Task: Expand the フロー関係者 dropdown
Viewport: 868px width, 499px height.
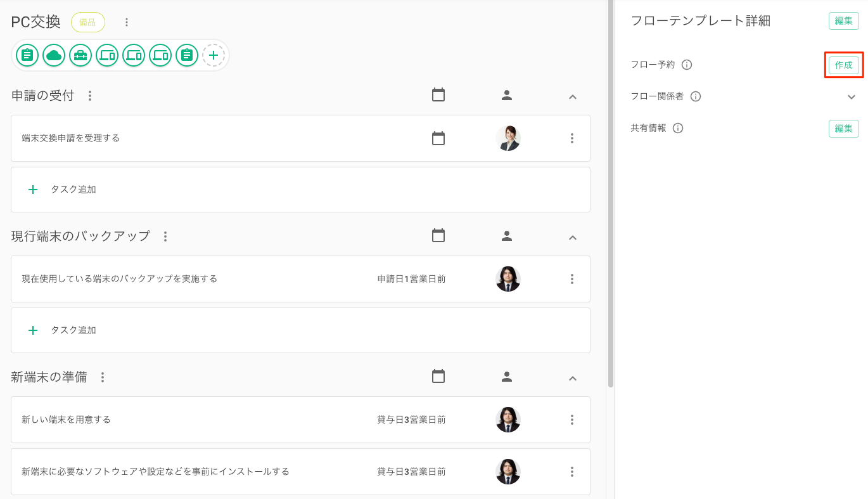Action: click(x=851, y=97)
